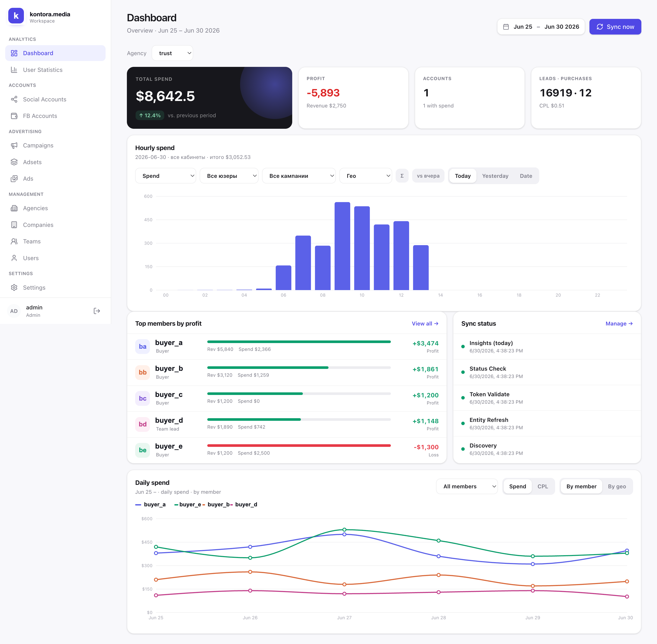657x644 pixels.
Task: Click the tallest hourly bar at hour 09
Action: coord(342,246)
